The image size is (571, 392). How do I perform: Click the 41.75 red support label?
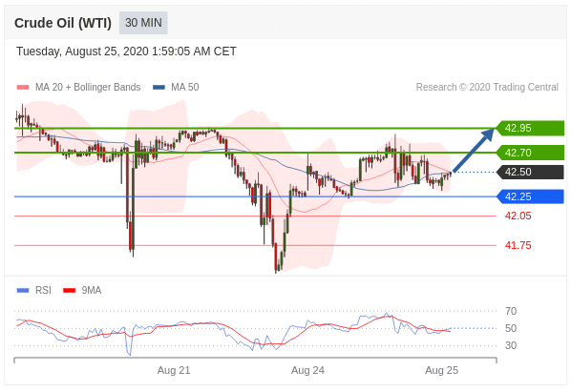click(518, 245)
